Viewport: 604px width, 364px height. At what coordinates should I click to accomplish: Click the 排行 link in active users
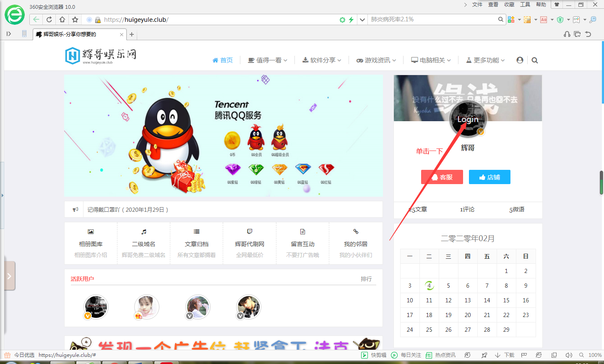tap(366, 279)
